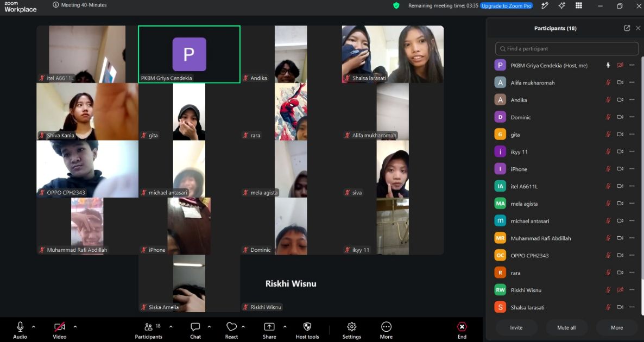Open the Chat panel icon

tap(195, 327)
